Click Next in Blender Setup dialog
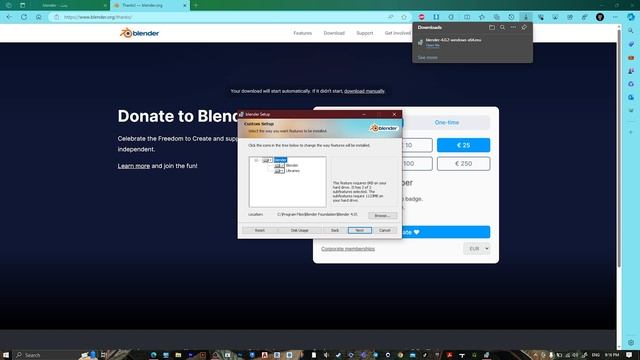This screenshot has width=640, height=360. [360, 230]
